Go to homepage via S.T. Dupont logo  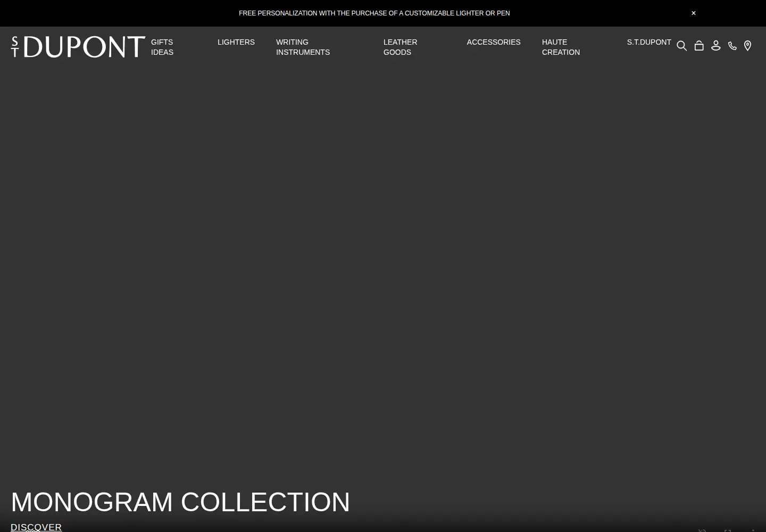point(78,47)
